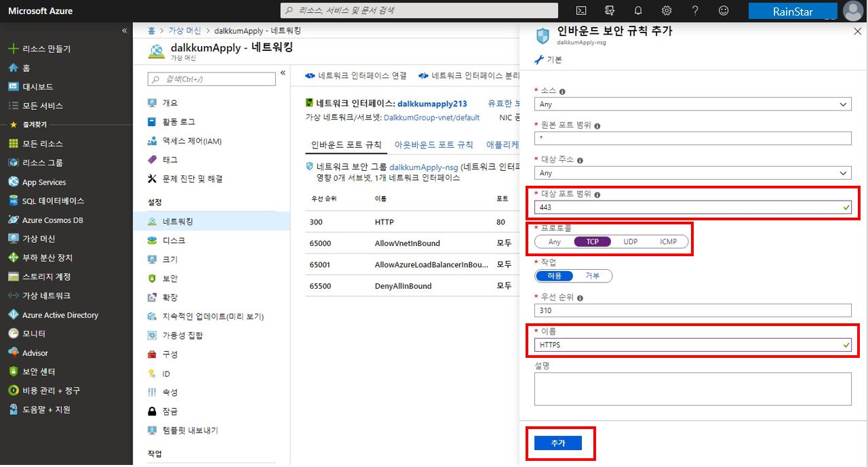Image resolution: width=868 pixels, height=467 pixels.
Task: Open directory and subscription filter icon
Action: pyautogui.click(x=610, y=11)
